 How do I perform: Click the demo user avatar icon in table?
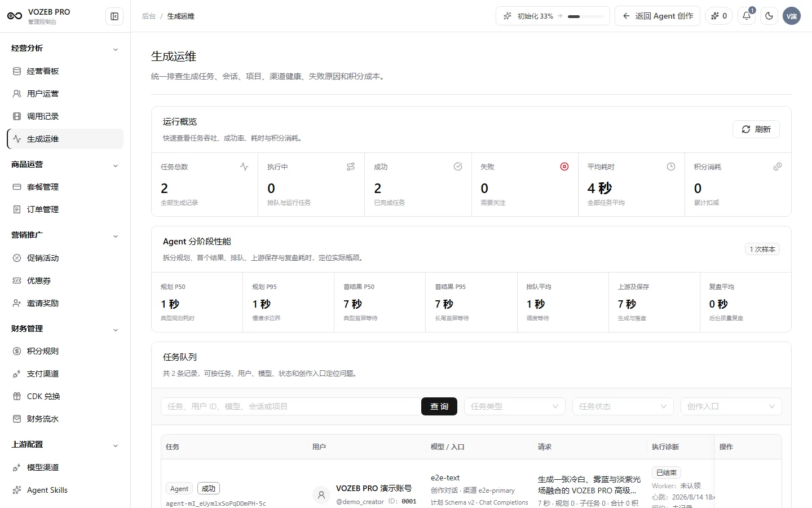[x=321, y=495]
